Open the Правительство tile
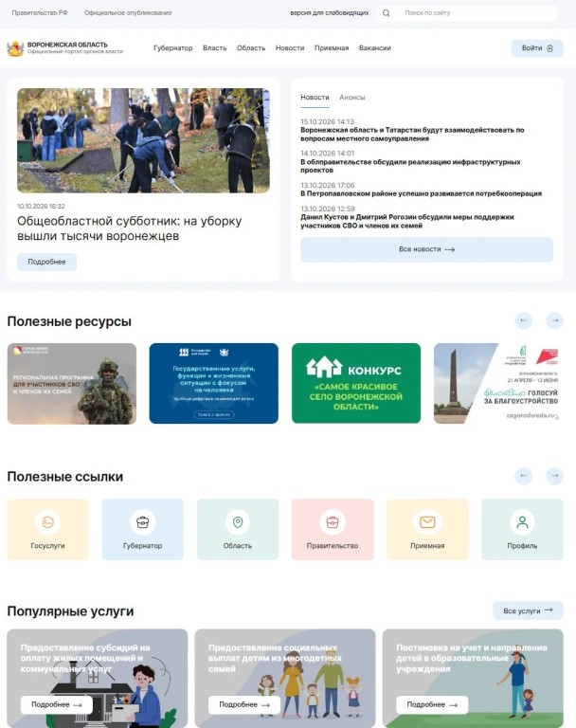Screen dimensions: 576x728 point(333,529)
